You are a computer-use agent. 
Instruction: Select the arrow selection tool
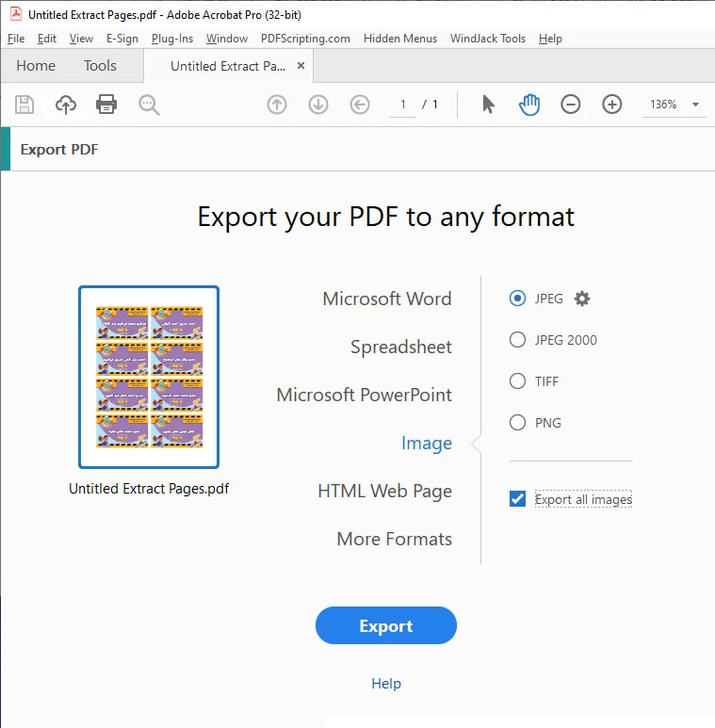[x=488, y=105]
